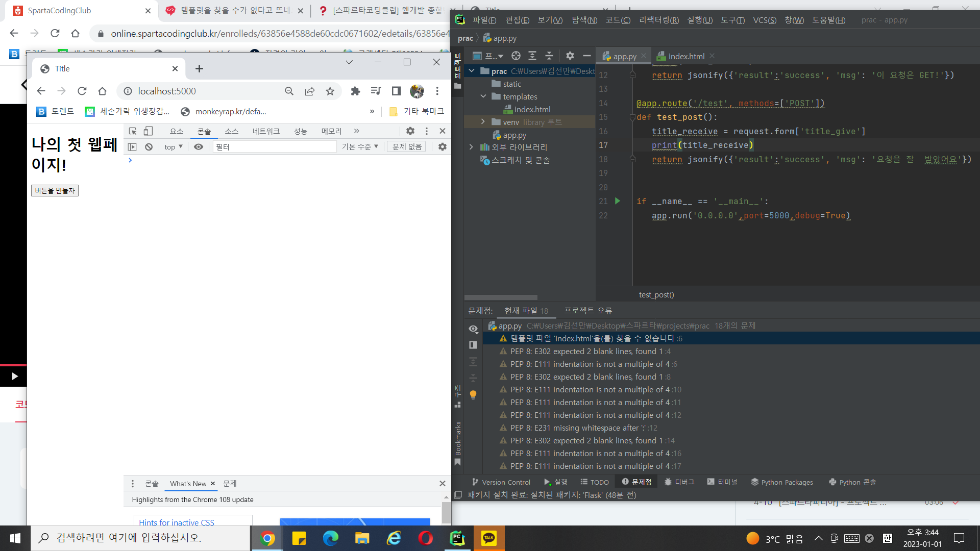This screenshot has height=551, width=980.
Task: Expand all items in the project tree
Action: [x=532, y=56]
